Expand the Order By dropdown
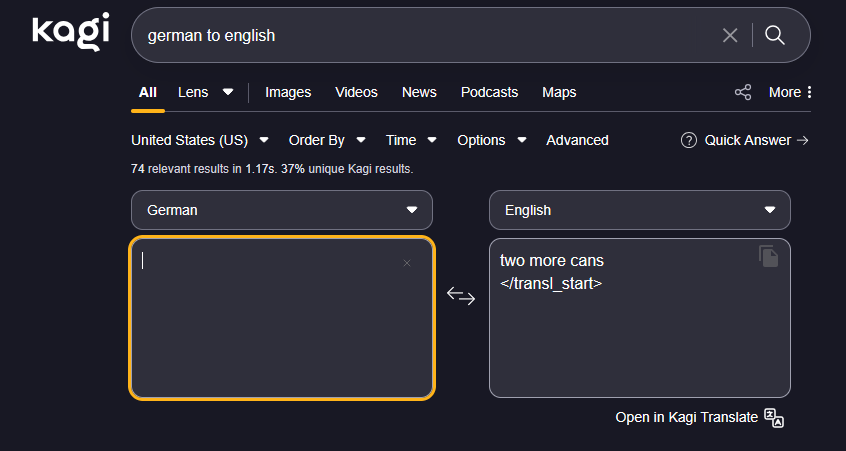The image size is (846, 451). click(327, 140)
